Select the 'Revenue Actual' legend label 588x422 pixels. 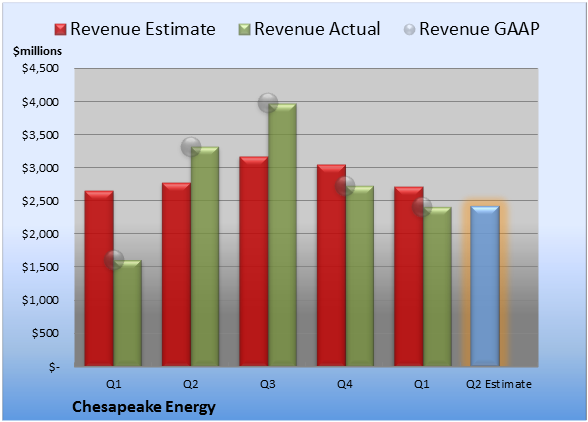point(317,29)
